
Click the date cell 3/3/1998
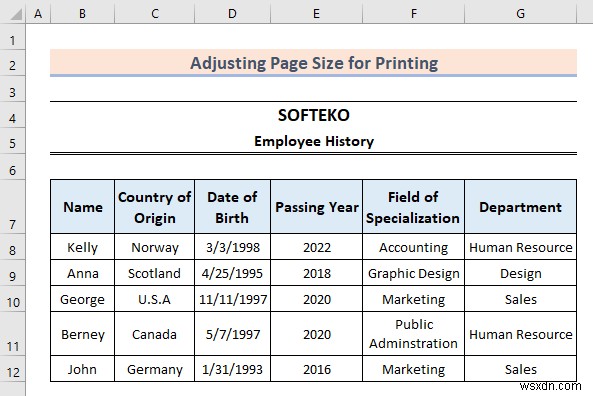coord(232,247)
